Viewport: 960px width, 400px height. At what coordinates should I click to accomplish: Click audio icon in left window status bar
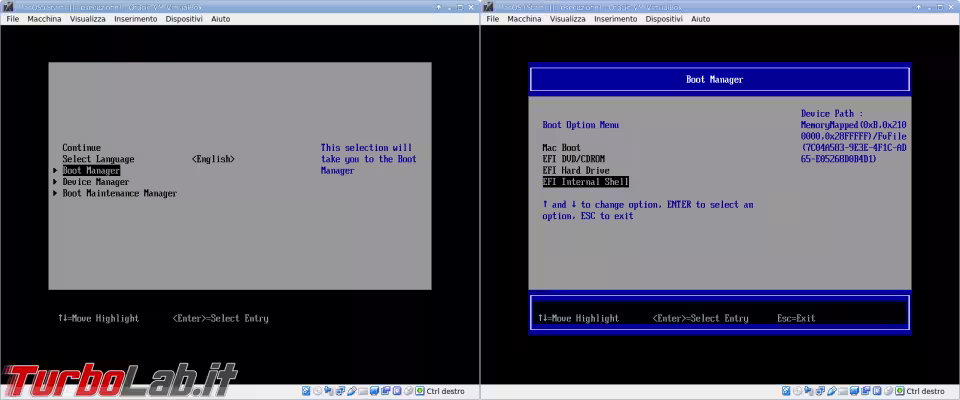(328, 391)
